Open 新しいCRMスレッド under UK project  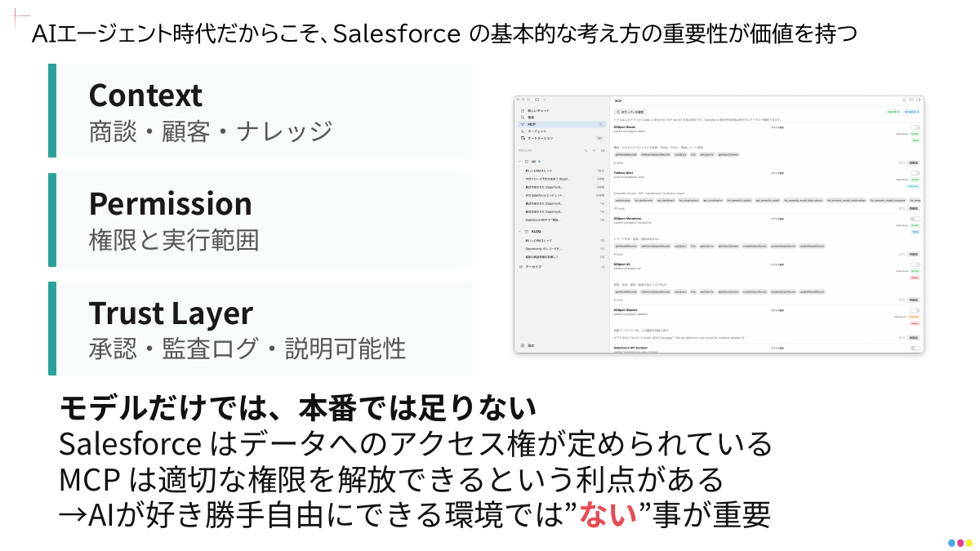click(562, 171)
